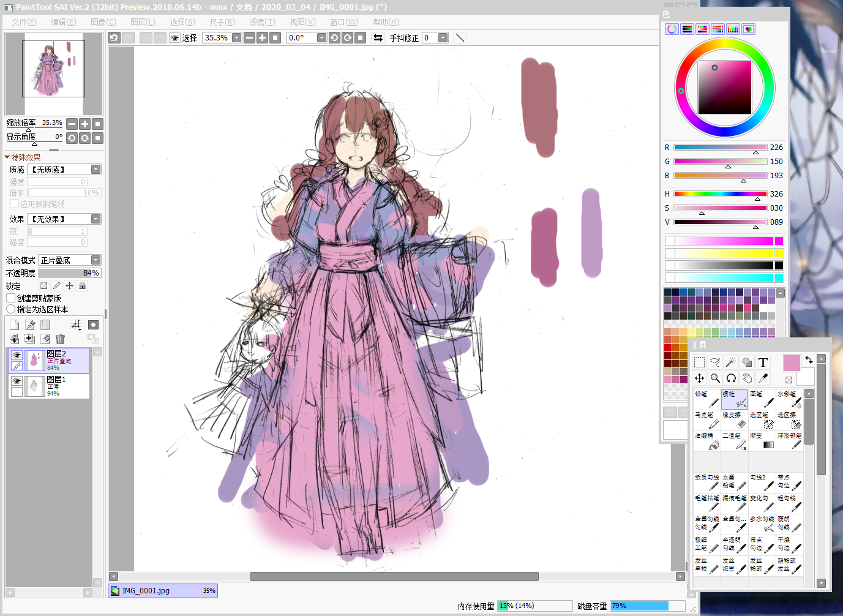
Task: Select the 指定为选区样本 radio button
Action: tap(11, 309)
